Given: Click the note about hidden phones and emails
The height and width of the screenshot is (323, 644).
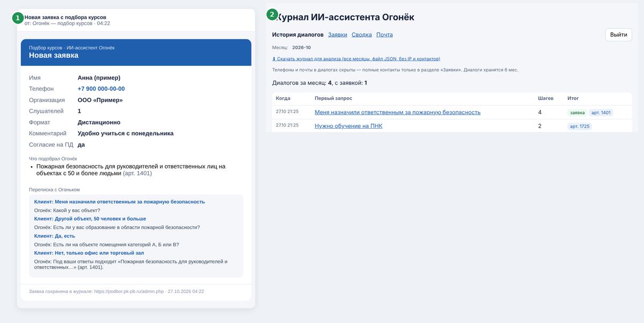Looking at the screenshot, I should tap(395, 70).
